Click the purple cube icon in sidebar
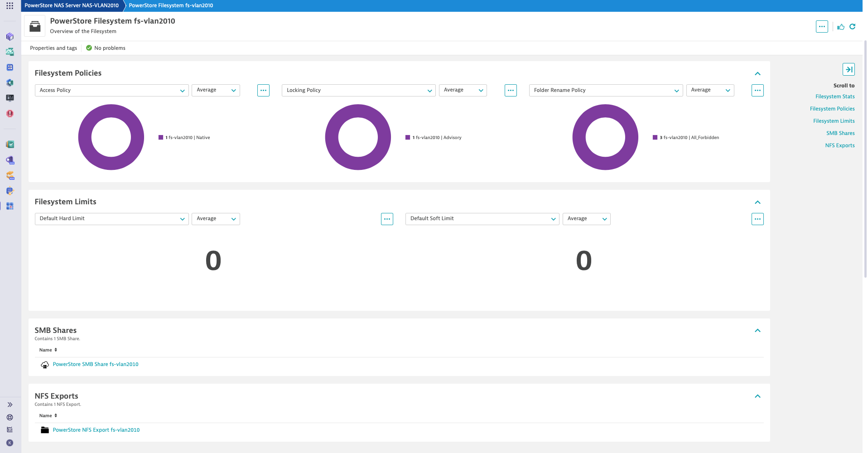 pos(10,37)
